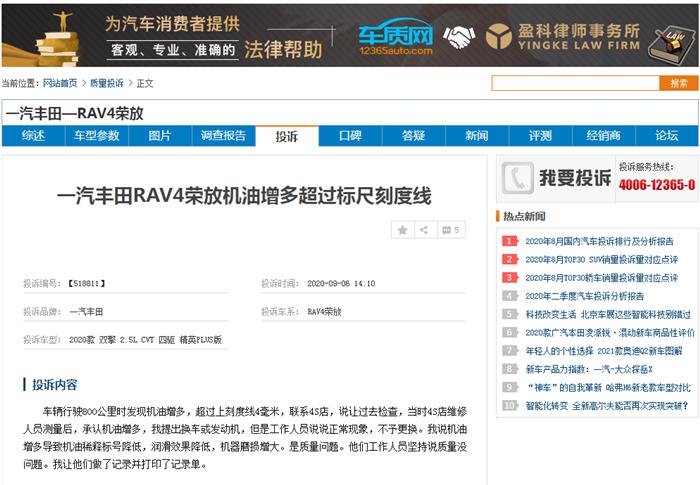This screenshot has width=700, height=485.
Task: Click the handshake icon in the banner
Action: point(459,37)
